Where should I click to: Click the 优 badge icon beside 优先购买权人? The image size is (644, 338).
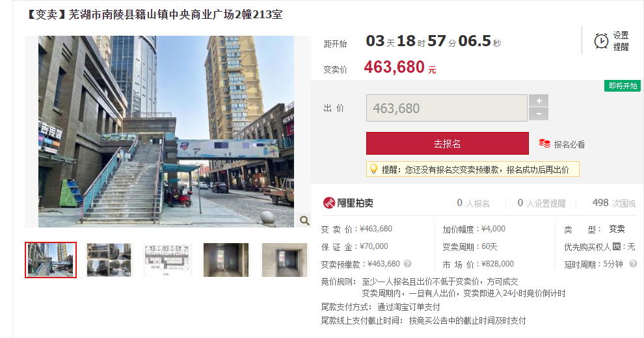(x=617, y=246)
